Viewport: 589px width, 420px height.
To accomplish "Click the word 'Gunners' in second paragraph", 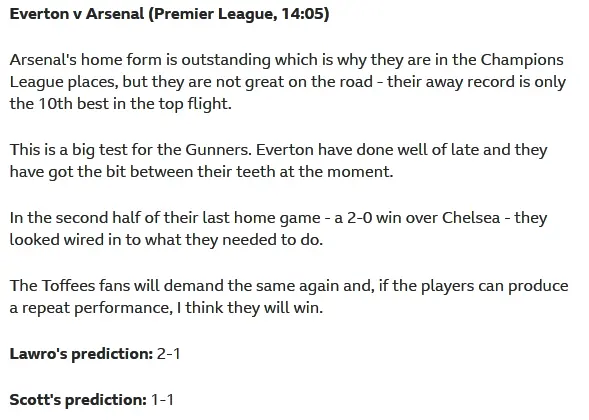I will point(218,150).
